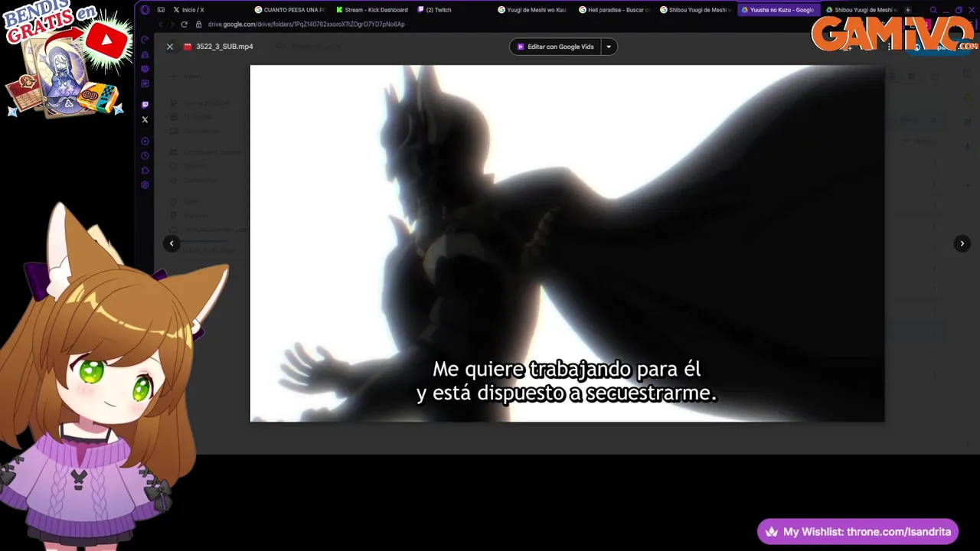Click the Editar con Google Vids button
Viewport: 980px width, 551px height.
pyautogui.click(x=555, y=47)
